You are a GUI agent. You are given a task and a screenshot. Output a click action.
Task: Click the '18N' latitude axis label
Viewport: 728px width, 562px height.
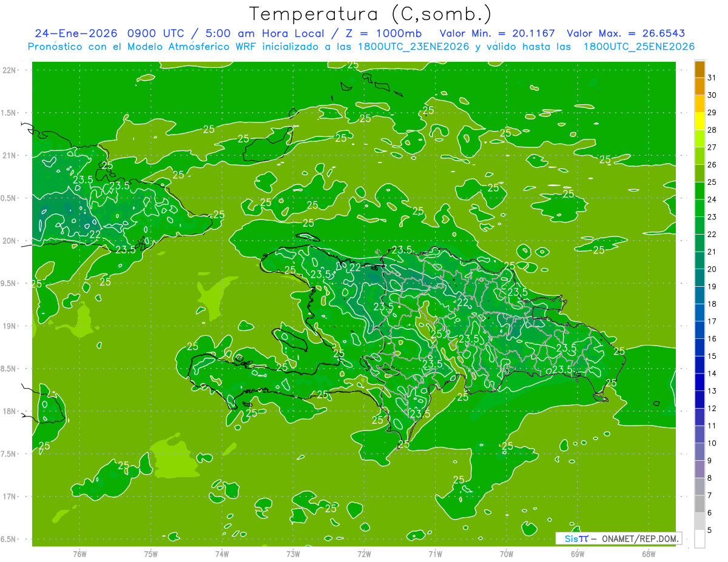click(9, 411)
